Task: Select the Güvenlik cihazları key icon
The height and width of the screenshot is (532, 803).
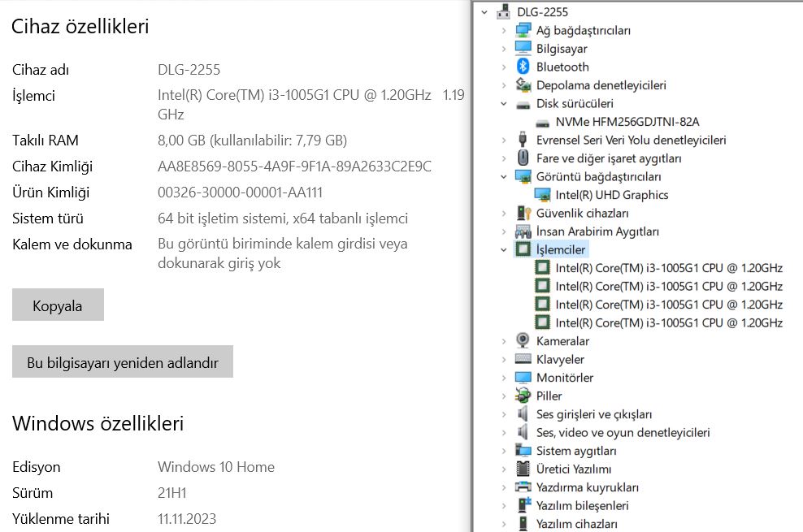Action: (x=523, y=213)
